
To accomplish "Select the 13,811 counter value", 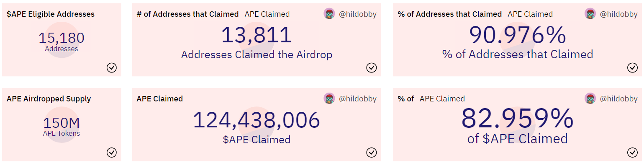I will [x=257, y=35].
